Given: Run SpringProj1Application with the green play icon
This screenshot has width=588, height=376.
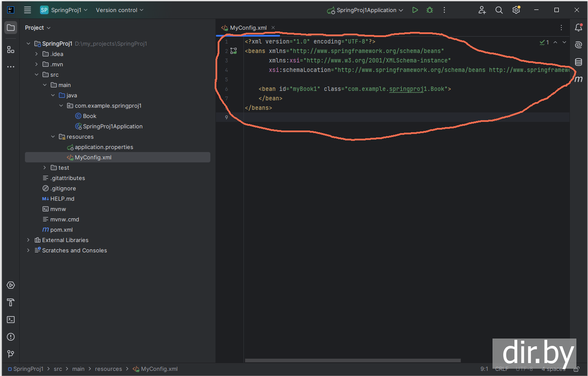Looking at the screenshot, I should (x=415, y=10).
